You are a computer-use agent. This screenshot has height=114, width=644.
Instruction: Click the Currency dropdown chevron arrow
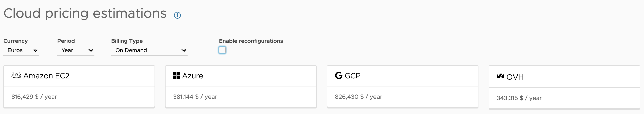(x=35, y=50)
